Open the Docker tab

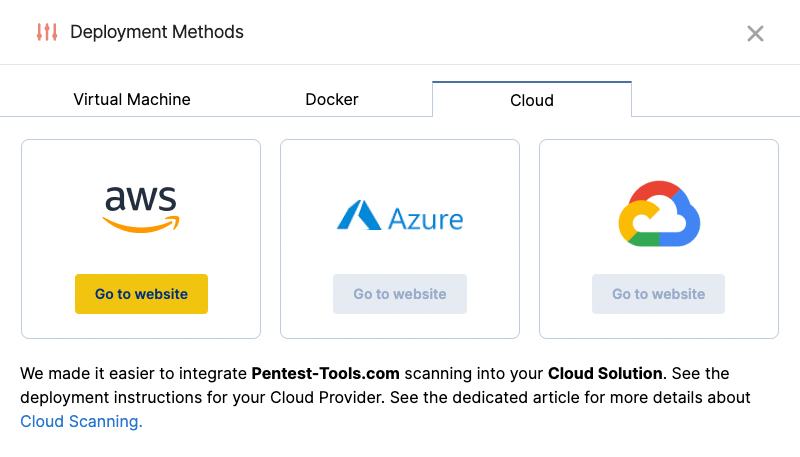[332, 99]
